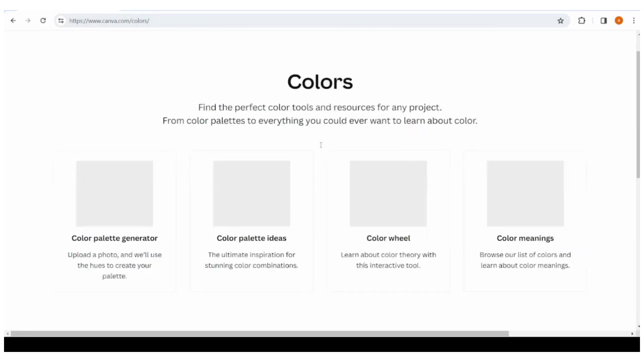Open the Color meanings page

525,238
